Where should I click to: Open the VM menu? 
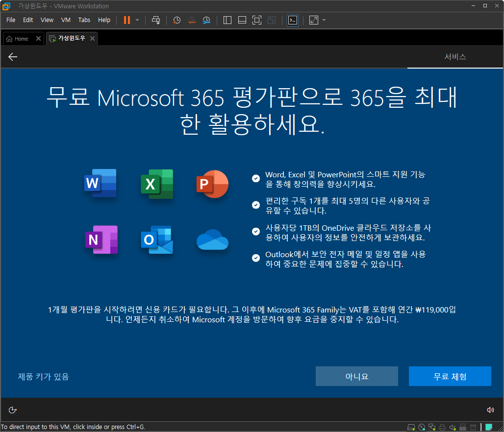[x=66, y=20]
